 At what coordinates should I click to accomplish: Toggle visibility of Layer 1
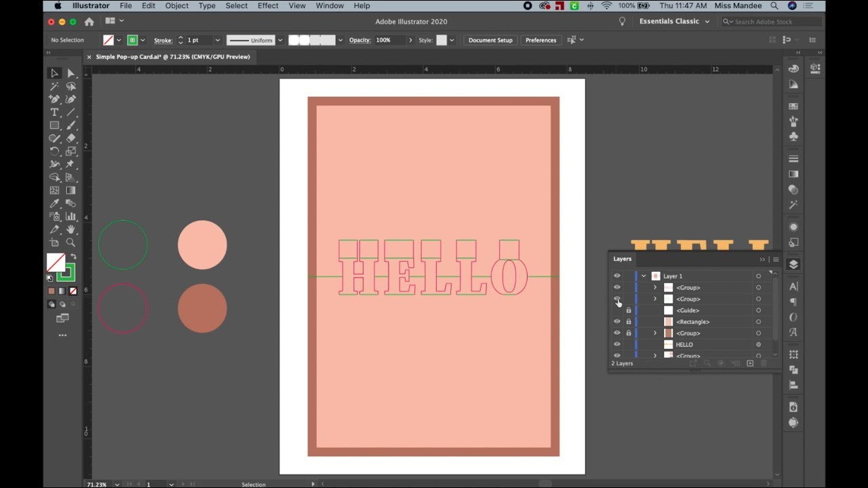(x=617, y=276)
